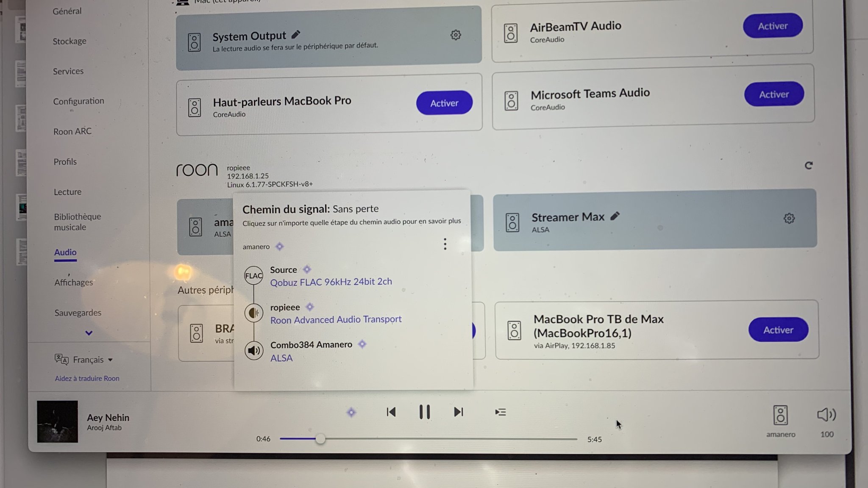868x488 pixels.
Task: Pause playback
Action: pyautogui.click(x=424, y=412)
